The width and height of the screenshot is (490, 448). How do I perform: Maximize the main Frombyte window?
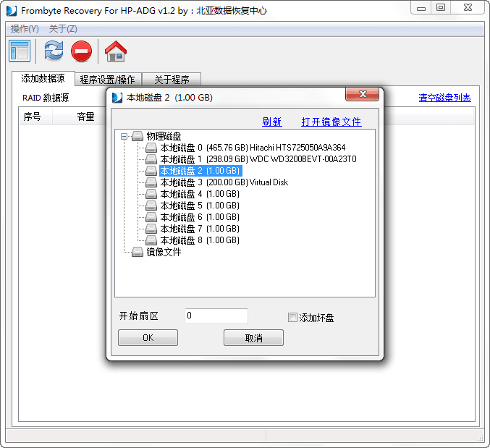click(x=441, y=7)
